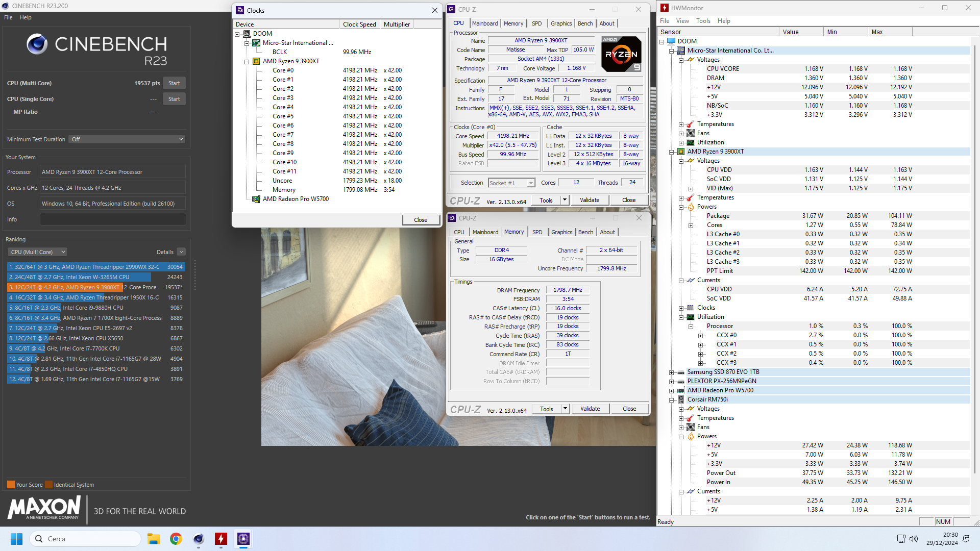The width and height of the screenshot is (980, 551).
Task: Expand motherboard Temperatures node in HWMonitor
Action: 681,124
